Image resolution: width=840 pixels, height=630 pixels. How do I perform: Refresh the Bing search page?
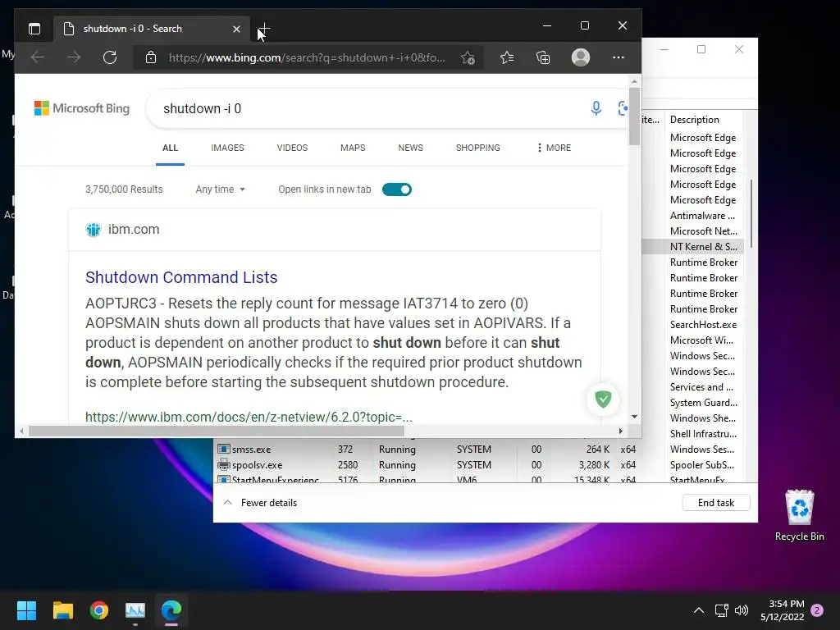click(x=110, y=57)
